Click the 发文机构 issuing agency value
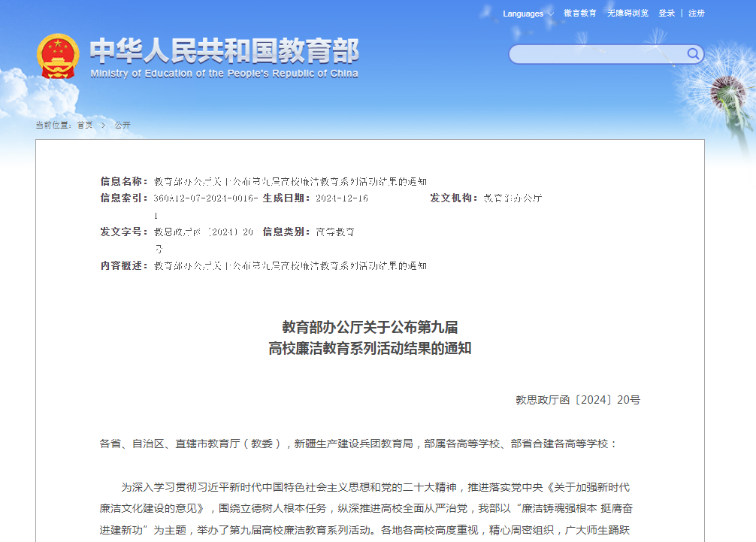This screenshot has width=756, height=542. pyautogui.click(x=512, y=198)
